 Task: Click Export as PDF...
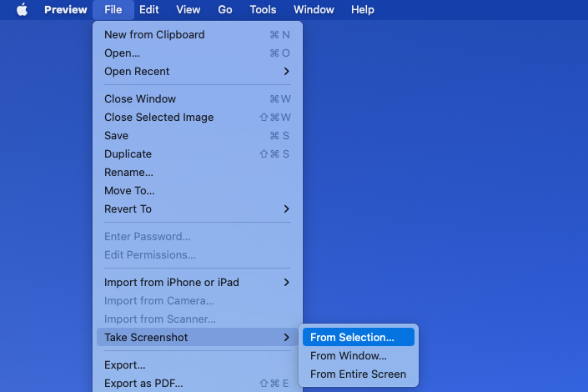coord(143,384)
